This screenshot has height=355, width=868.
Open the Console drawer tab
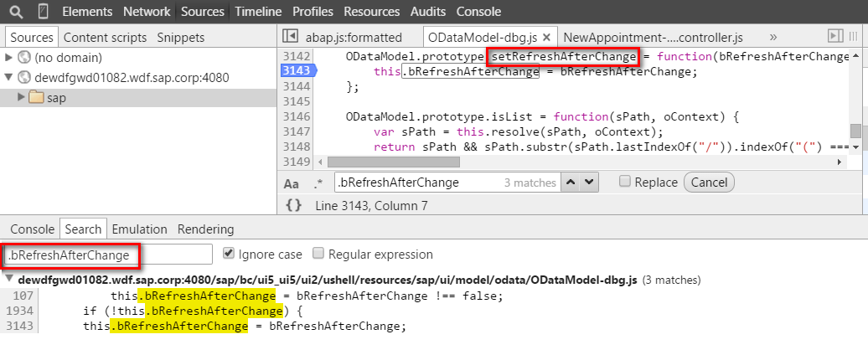(32, 229)
